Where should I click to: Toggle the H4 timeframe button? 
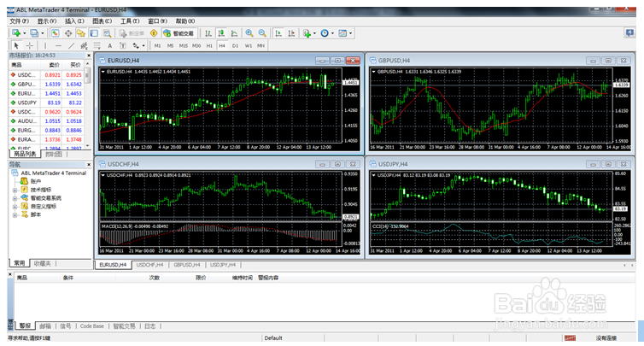click(222, 45)
